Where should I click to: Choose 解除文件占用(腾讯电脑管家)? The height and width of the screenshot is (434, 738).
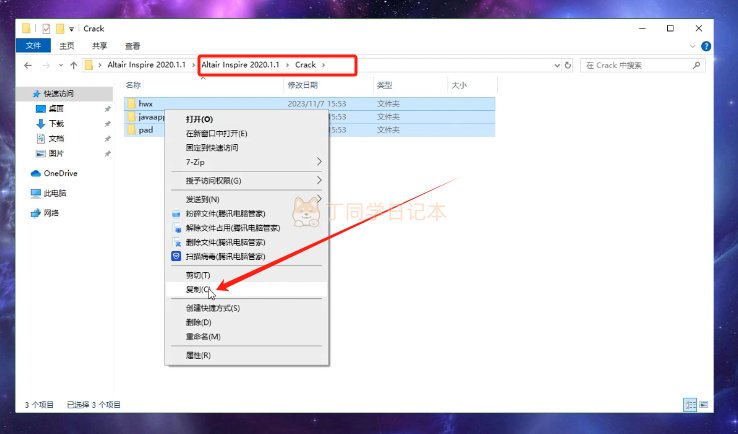pos(246,228)
